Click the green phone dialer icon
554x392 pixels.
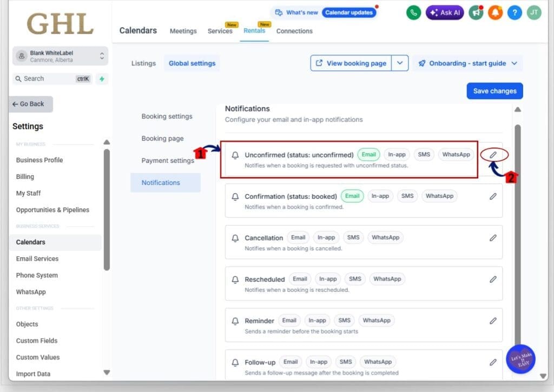click(x=413, y=13)
